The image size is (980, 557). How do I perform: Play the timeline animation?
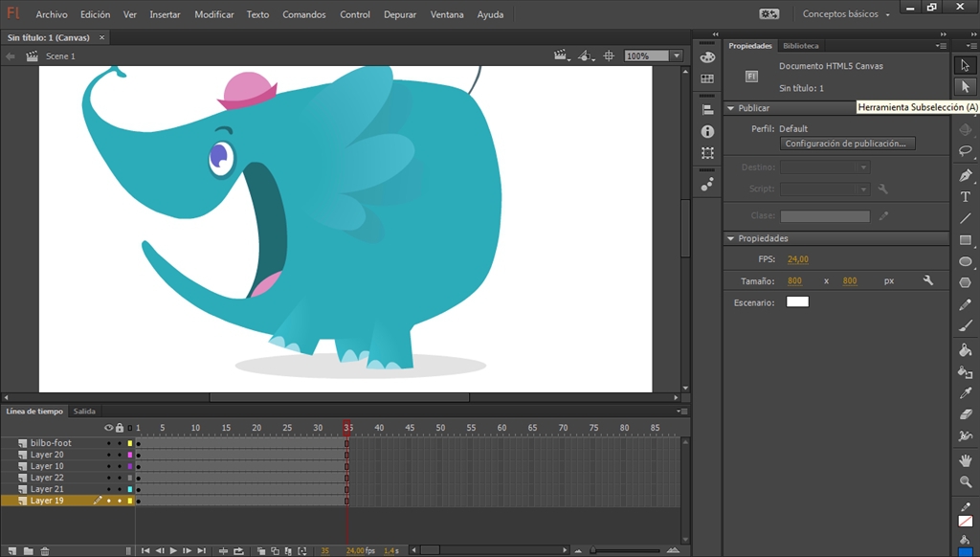(173, 550)
